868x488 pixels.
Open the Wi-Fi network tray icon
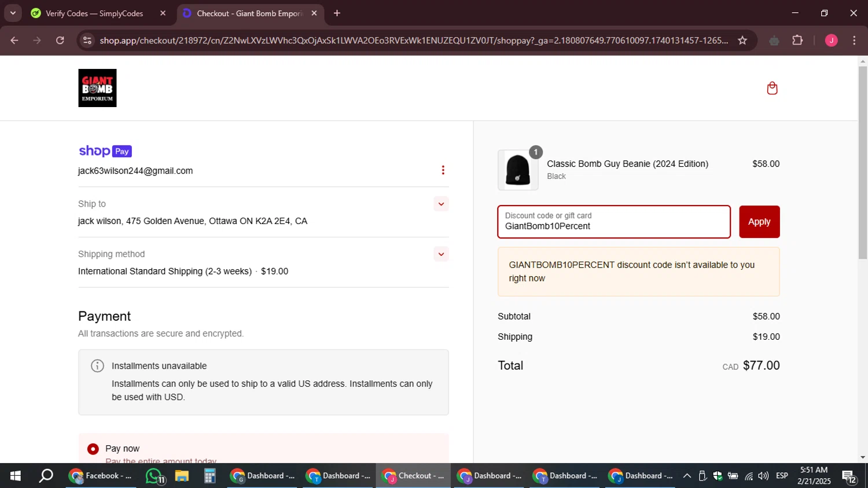[749, 476]
